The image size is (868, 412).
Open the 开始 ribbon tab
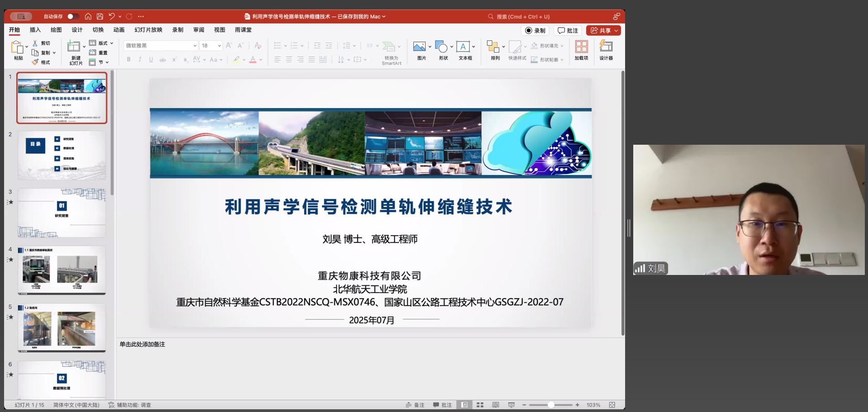click(x=14, y=30)
